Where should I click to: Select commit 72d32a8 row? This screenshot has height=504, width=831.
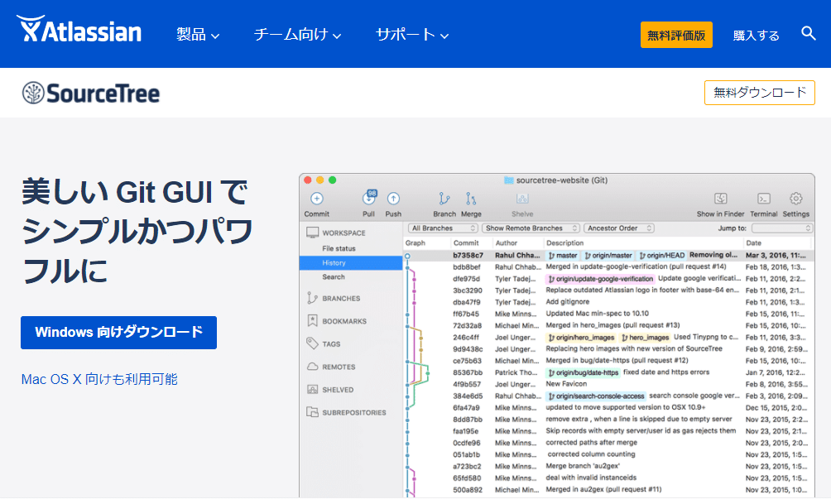(x=608, y=325)
